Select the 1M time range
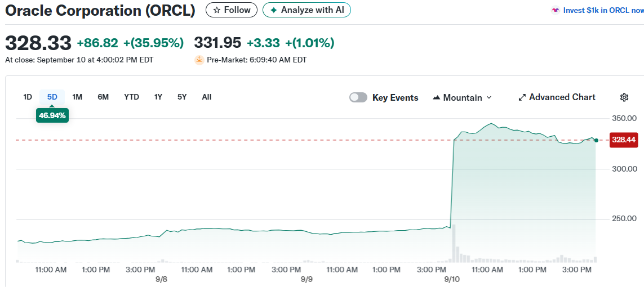The image size is (644, 287). [77, 97]
